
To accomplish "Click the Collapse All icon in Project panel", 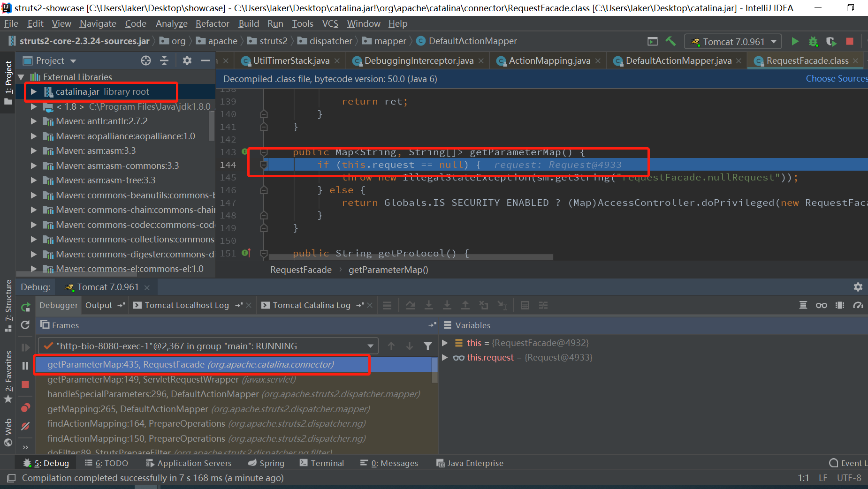I will 164,60.
